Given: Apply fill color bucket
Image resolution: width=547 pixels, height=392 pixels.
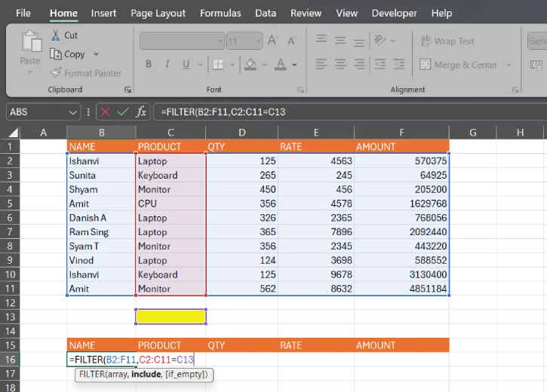Looking at the screenshot, I should [x=250, y=64].
